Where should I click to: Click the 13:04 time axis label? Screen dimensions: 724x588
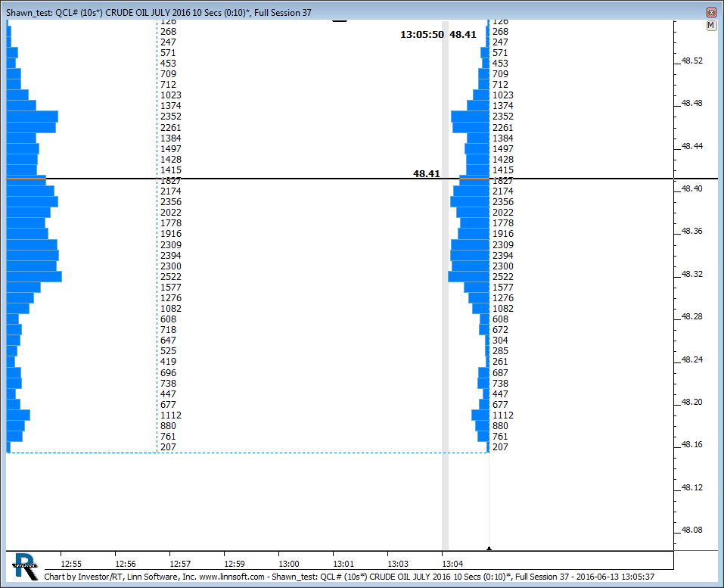pyautogui.click(x=452, y=564)
